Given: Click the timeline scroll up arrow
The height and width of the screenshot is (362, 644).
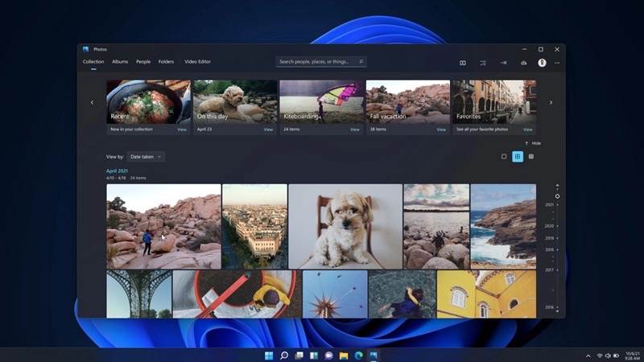Looking at the screenshot, I should 557,186.
